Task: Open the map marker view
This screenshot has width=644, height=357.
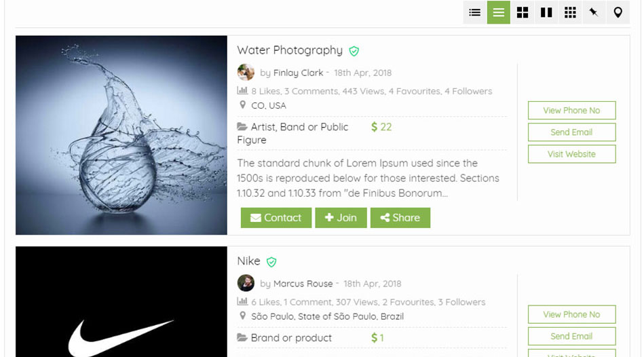Action: click(x=618, y=12)
